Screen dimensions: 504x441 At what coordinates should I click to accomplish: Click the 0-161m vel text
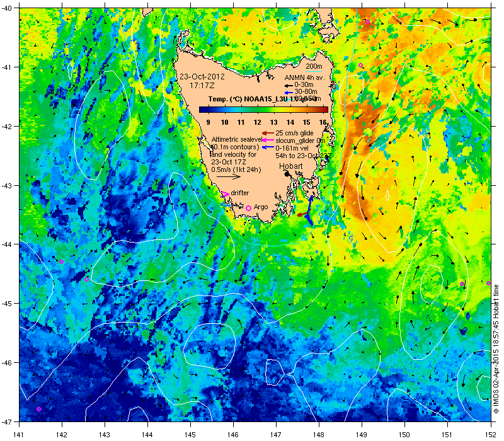pos(292,148)
